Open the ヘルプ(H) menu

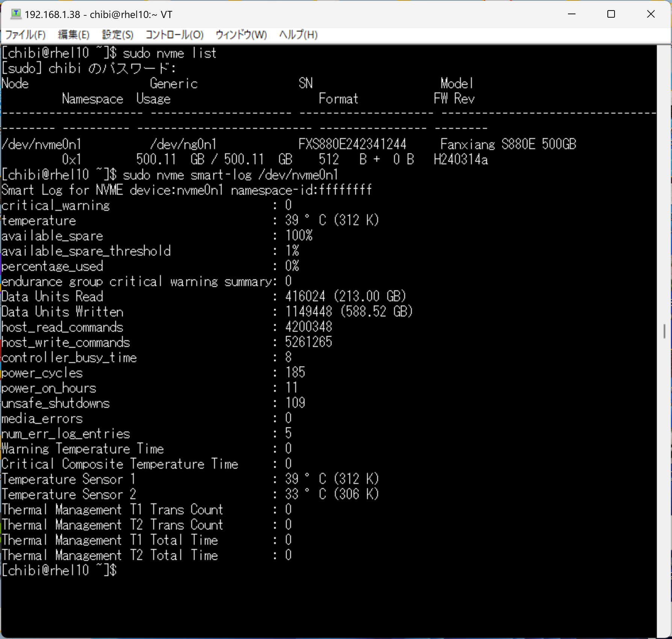[x=298, y=35]
